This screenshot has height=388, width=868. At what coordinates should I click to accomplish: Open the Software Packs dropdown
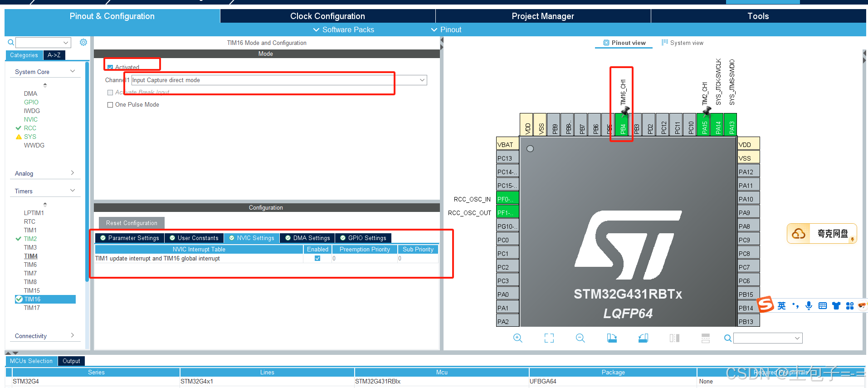tap(344, 29)
